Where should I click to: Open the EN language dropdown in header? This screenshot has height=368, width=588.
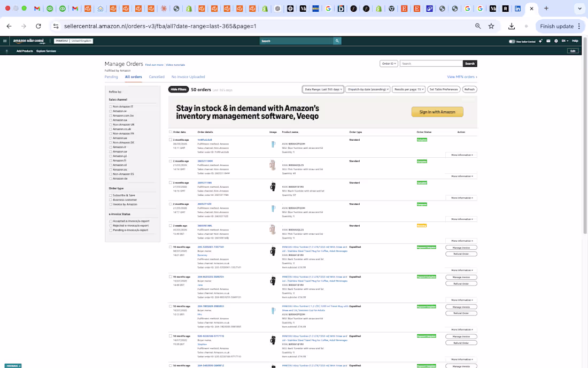click(565, 41)
